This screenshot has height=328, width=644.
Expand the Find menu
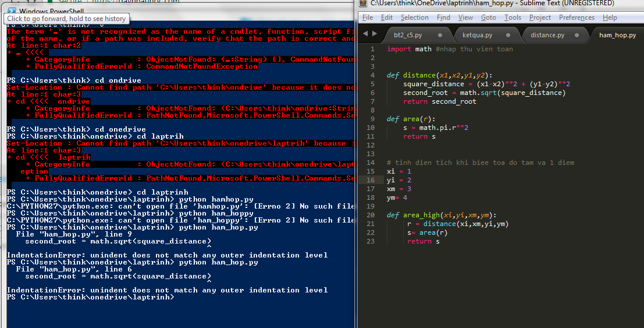pos(443,17)
